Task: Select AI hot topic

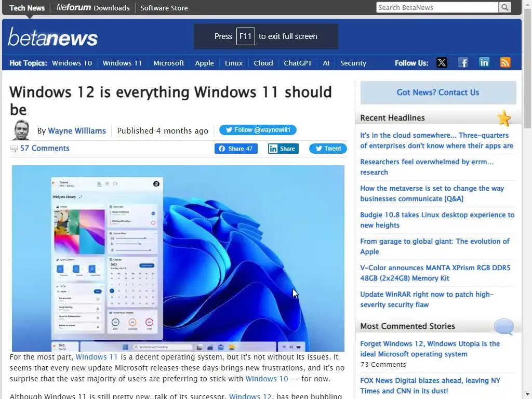Action: coord(326,63)
